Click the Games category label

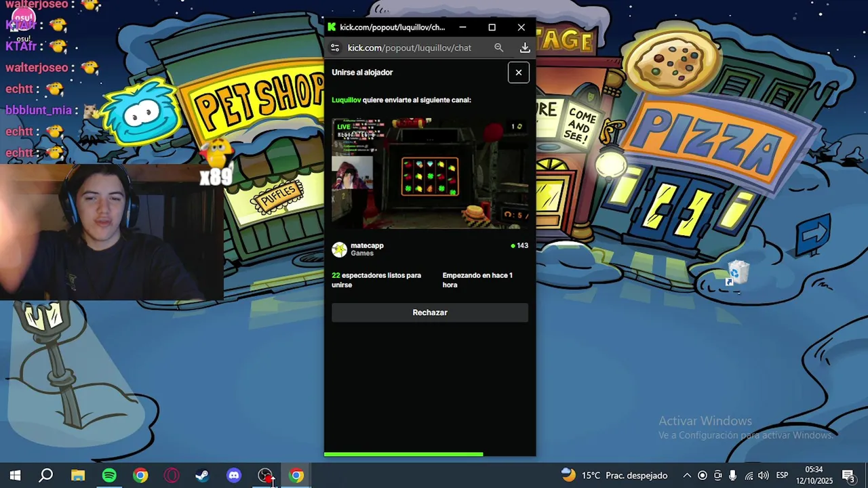[362, 253]
